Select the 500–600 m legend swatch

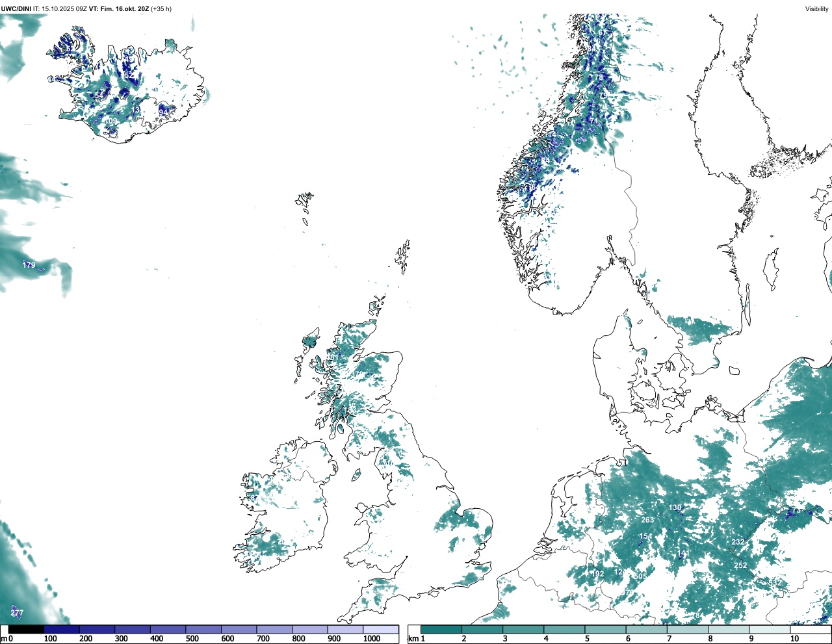[x=203, y=629]
